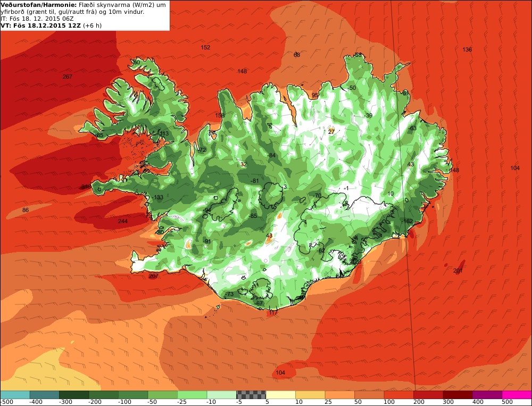Viewport: 532px width, 406px height.
Task: Click the value "-81" in central Iceland
Action: click(x=254, y=181)
